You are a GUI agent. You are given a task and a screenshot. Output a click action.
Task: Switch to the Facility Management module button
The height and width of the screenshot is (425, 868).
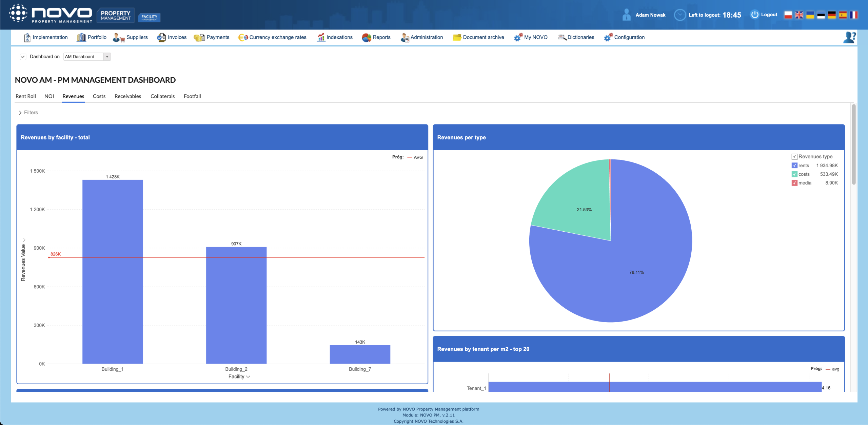point(149,17)
